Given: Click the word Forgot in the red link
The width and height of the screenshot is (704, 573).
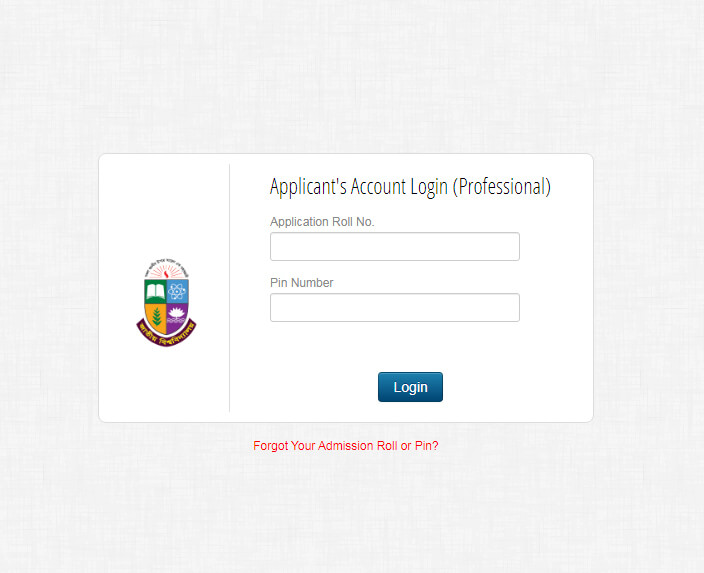Looking at the screenshot, I should click(x=270, y=445).
